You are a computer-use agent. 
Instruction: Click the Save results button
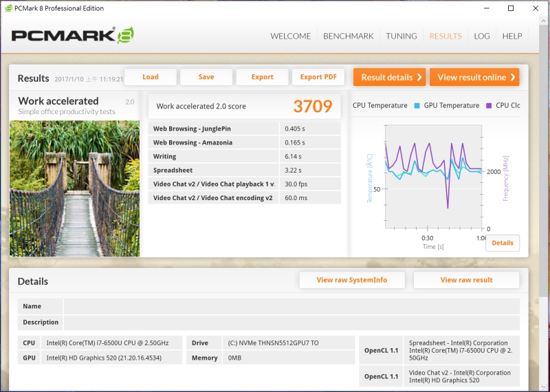(x=206, y=77)
